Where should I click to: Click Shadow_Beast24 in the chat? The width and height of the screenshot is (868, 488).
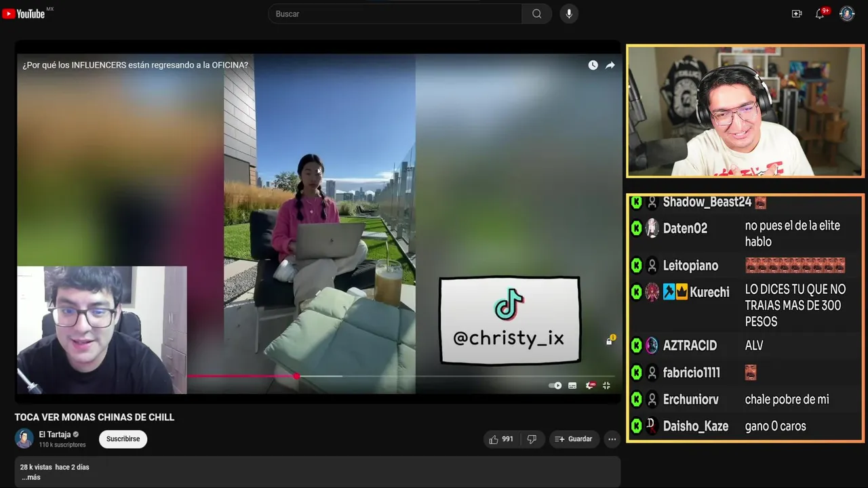pos(707,202)
